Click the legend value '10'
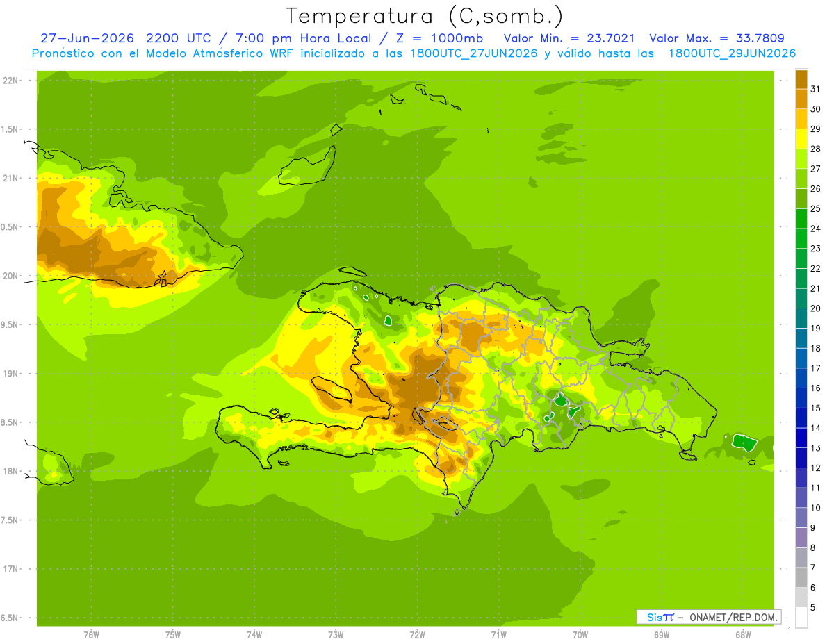The image size is (834, 644). (816, 508)
